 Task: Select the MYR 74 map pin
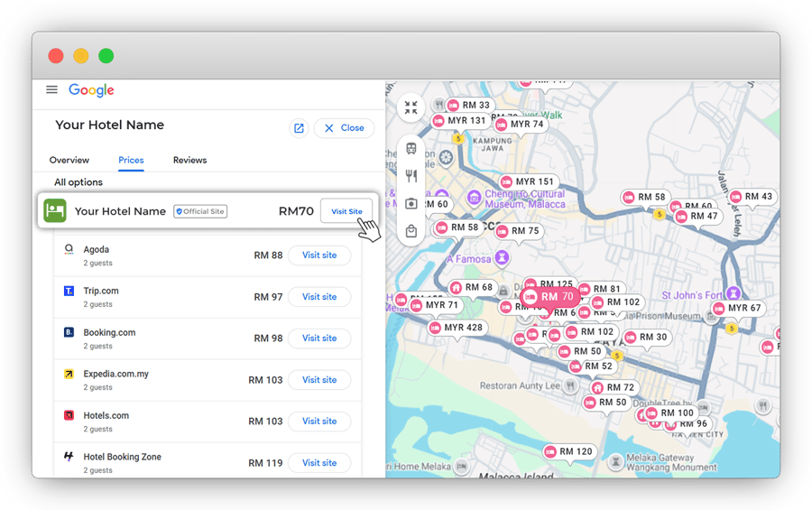tap(520, 125)
